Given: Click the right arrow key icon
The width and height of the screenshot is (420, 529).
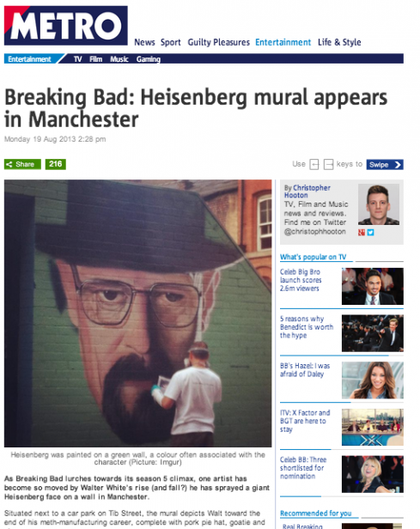Looking at the screenshot, I should (x=328, y=165).
